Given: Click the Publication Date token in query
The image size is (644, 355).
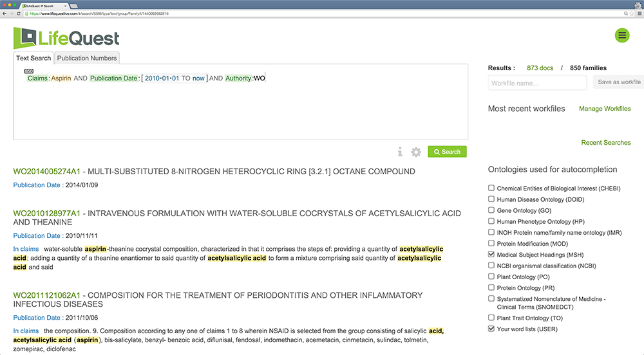Looking at the screenshot, I should click(114, 78).
